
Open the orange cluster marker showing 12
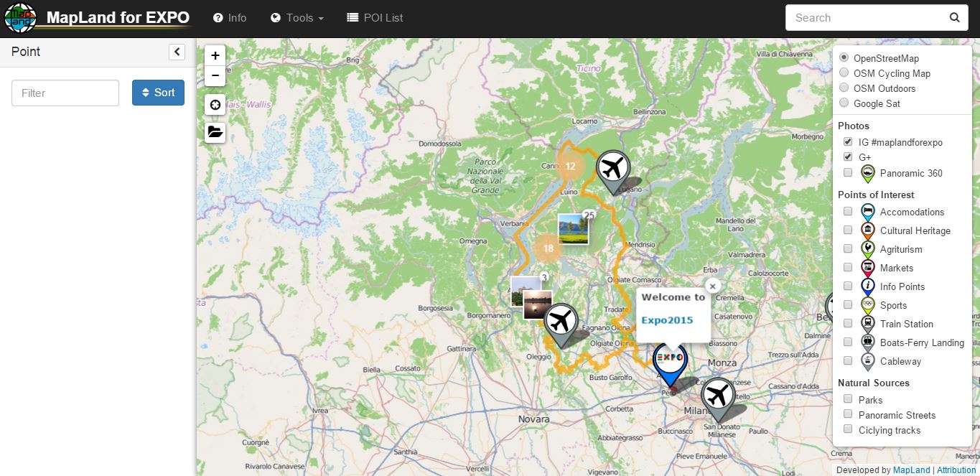pyautogui.click(x=570, y=167)
